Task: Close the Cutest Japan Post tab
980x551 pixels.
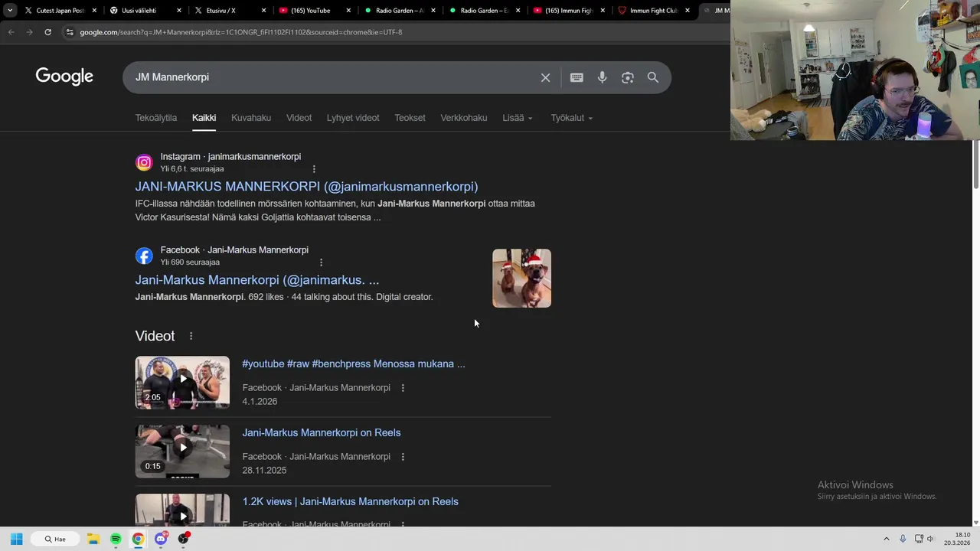Action: (95, 11)
